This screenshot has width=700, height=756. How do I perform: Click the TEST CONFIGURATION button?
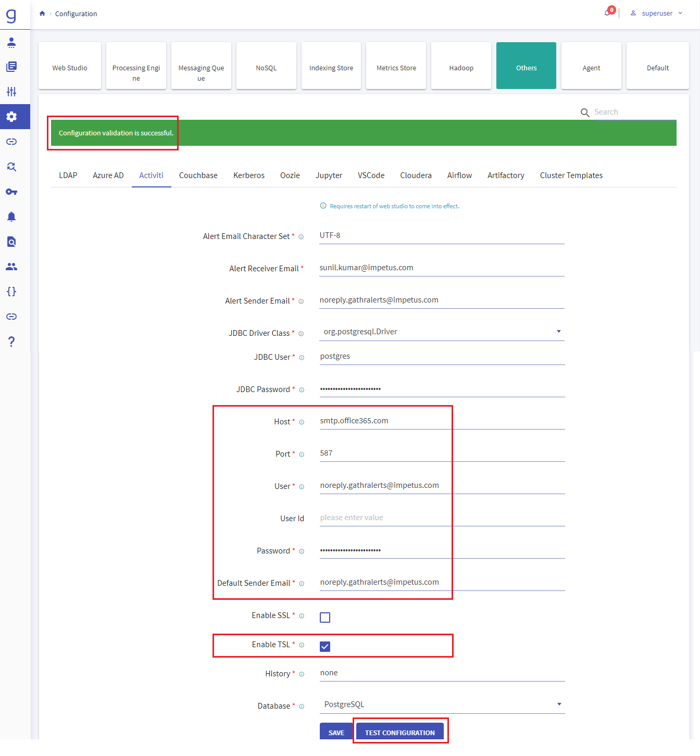click(400, 732)
